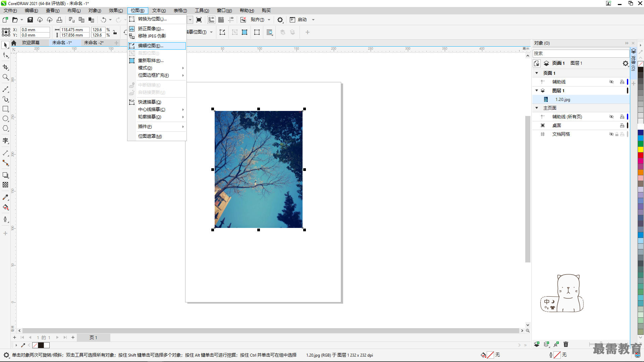Open Options gear in standard toolbar
The height and width of the screenshot is (362, 644).
pos(280,20)
